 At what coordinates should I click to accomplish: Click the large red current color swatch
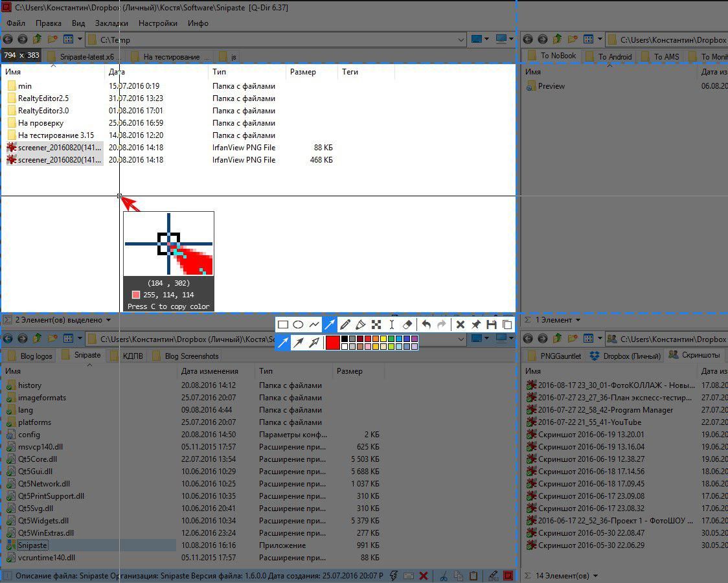[x=332, y=343]
